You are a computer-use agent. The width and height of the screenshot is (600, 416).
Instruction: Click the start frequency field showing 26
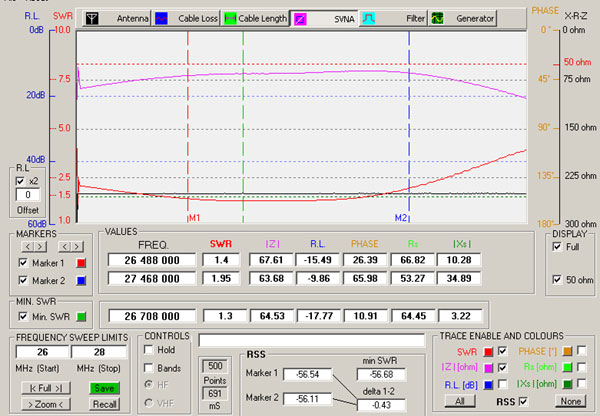point(42,352)
